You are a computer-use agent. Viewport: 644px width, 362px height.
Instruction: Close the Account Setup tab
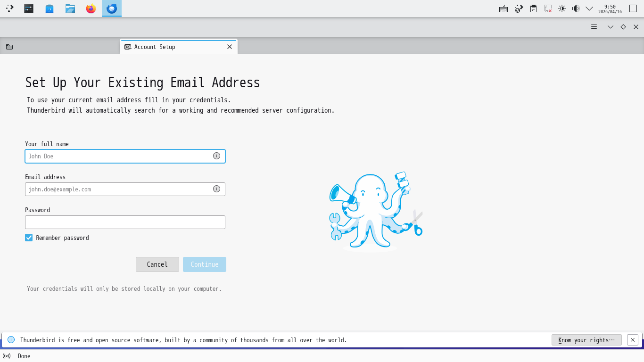230,47
